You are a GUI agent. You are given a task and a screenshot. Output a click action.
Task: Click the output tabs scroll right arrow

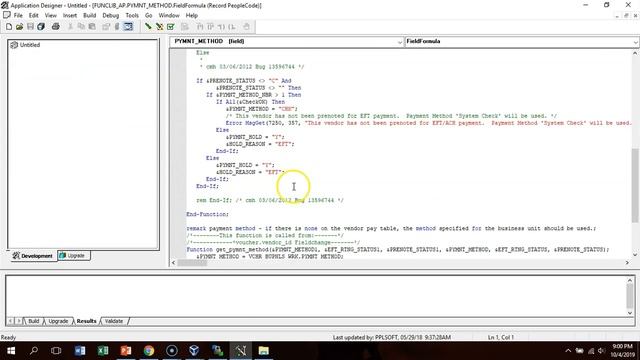click(x=18, y=321)
